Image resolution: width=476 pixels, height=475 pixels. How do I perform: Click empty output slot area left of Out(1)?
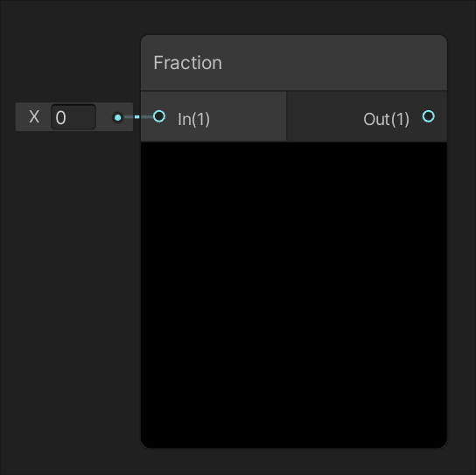[325, 116]
